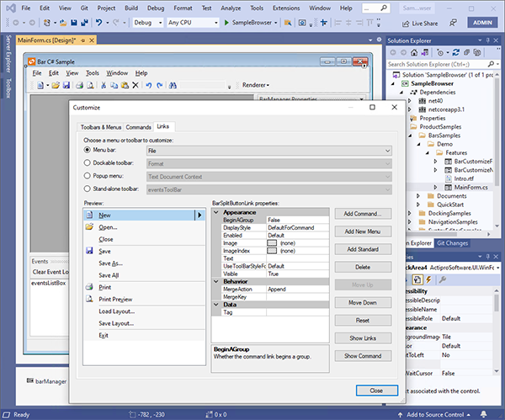Click the open folder icon in Bar Sample toolbar

point(56,85)
